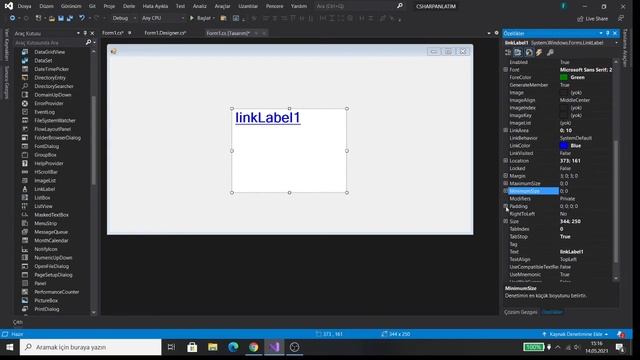The width and height of the screenshot is (640, 360).
Task: Open the Düzen menu
Action: pyautogui.click(x=47, y=6)
